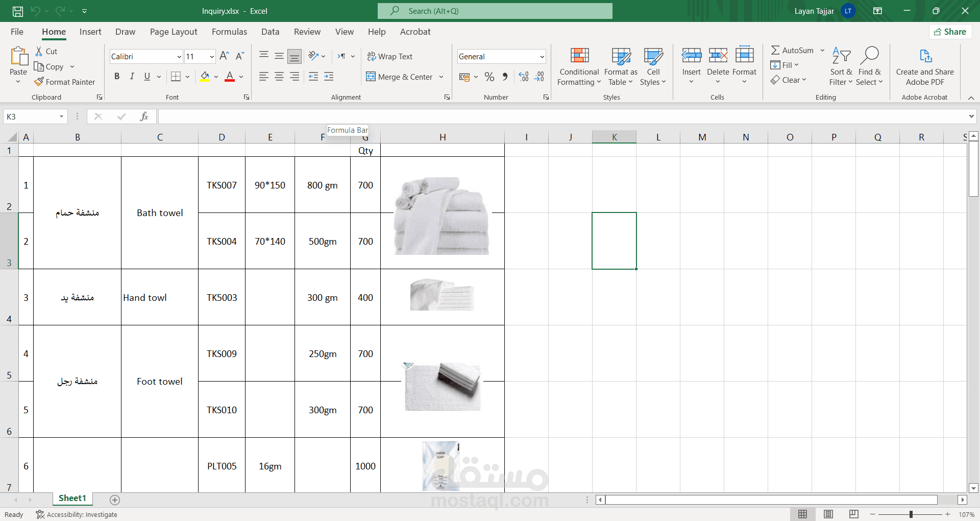Viewport: 980px width, 521px height.
Task: Open the Name Box dropdown
Action: point(61,116)
